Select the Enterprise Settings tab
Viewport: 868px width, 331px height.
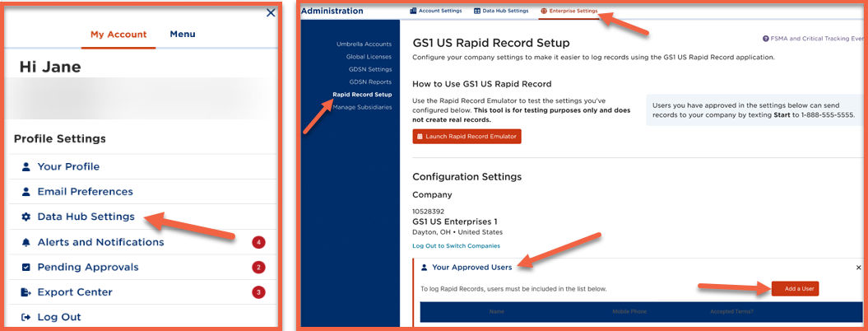click(x=569, y=11)
